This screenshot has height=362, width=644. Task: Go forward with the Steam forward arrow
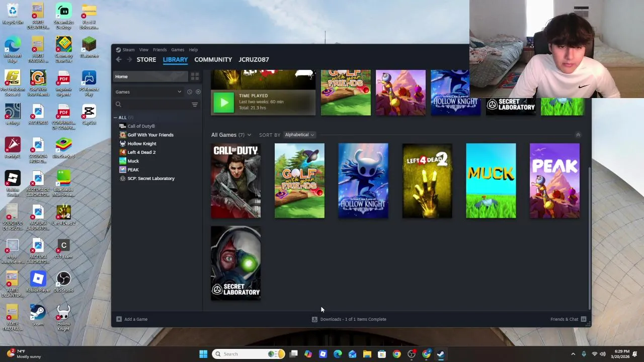[129, 59]
